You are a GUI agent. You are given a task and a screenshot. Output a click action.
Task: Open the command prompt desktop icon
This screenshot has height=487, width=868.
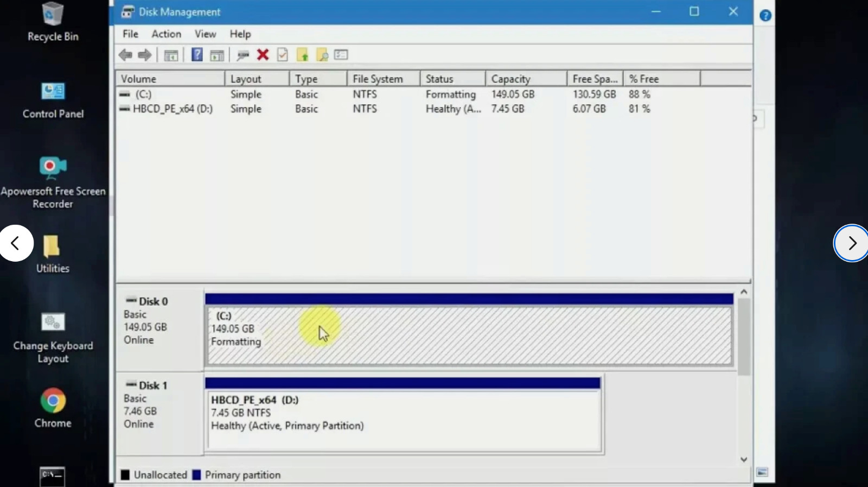53,477
